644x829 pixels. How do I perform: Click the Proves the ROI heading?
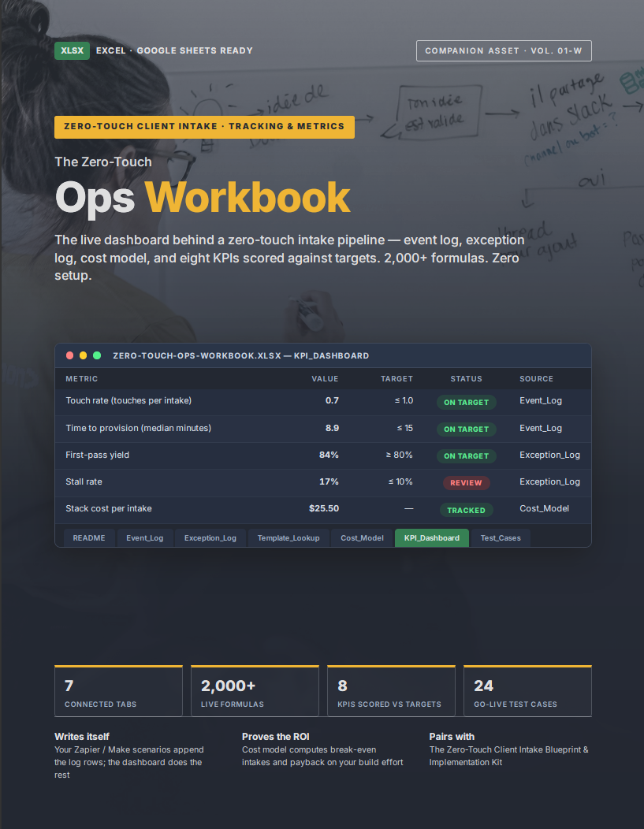pyautogui.click(x=275, y=737)
